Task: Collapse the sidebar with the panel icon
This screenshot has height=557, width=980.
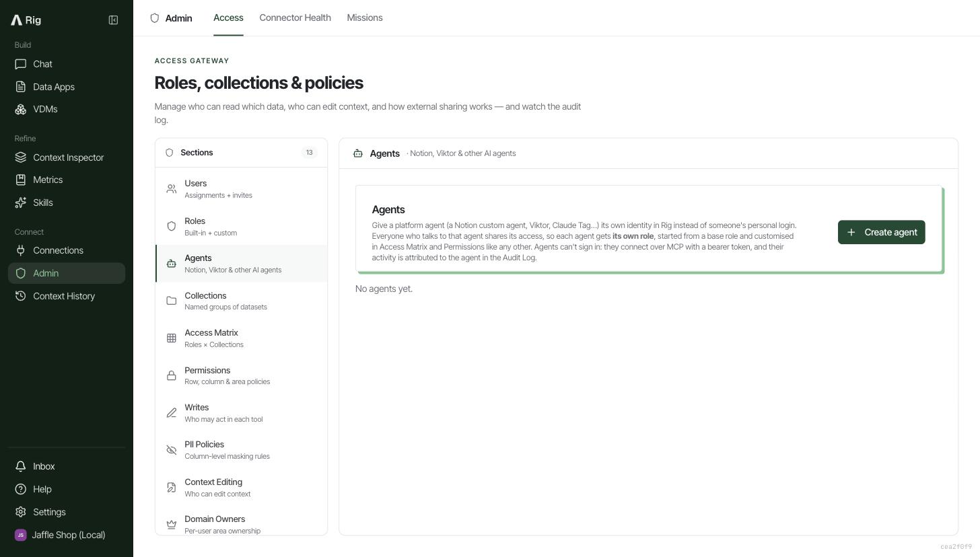Action: pyautogui.click(x=113, y=20)
